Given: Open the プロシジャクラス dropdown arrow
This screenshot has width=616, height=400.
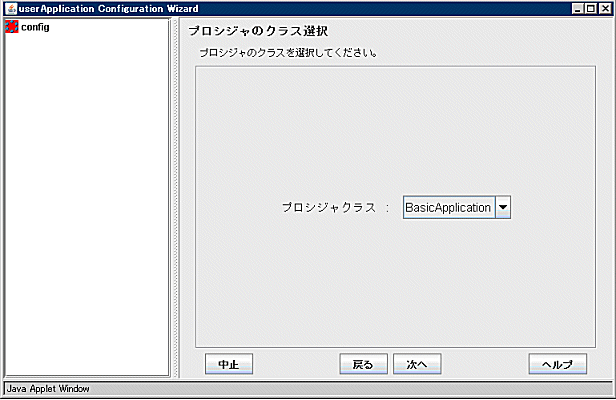Looking at the screenshot, I should [x=503, y=207].
